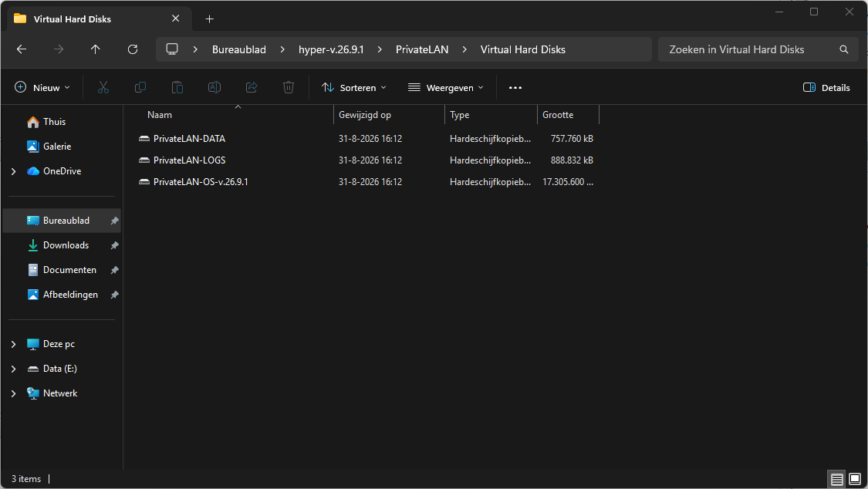Click the Copy icon in toolbar
The width and height of the screenshot is (868, 489).
140,87
